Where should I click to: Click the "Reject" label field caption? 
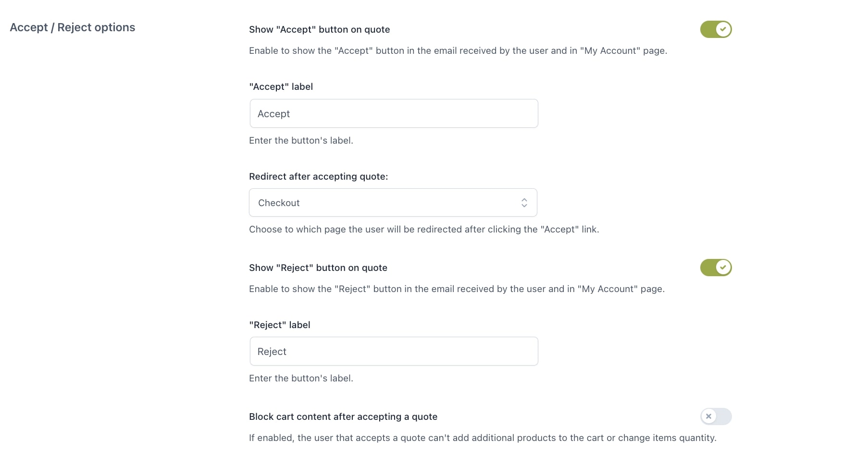279,325
